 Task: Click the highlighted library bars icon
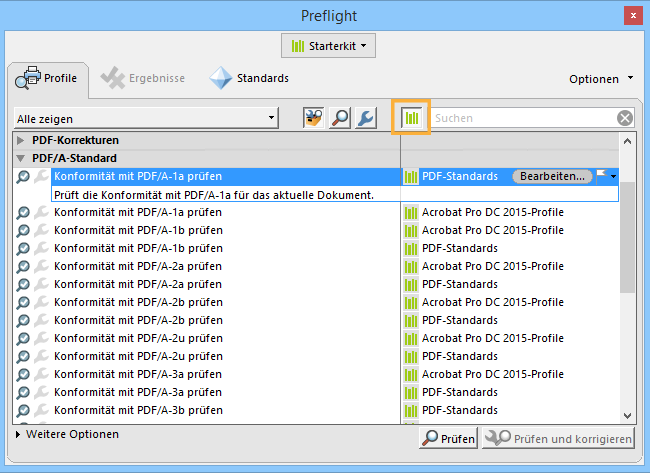coord(411,118)
